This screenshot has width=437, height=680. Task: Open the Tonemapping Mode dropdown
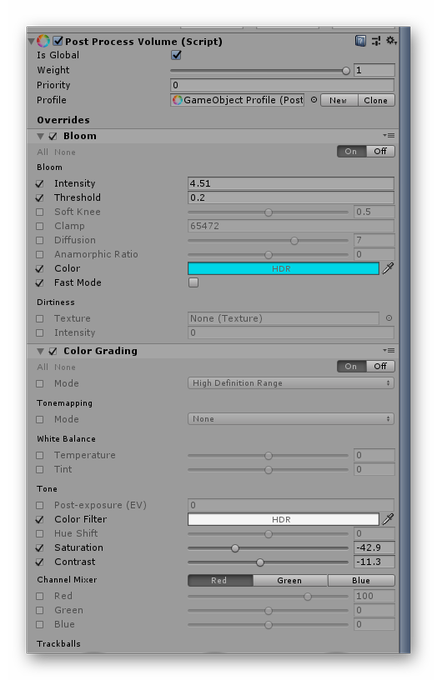[x=291, y=419]
